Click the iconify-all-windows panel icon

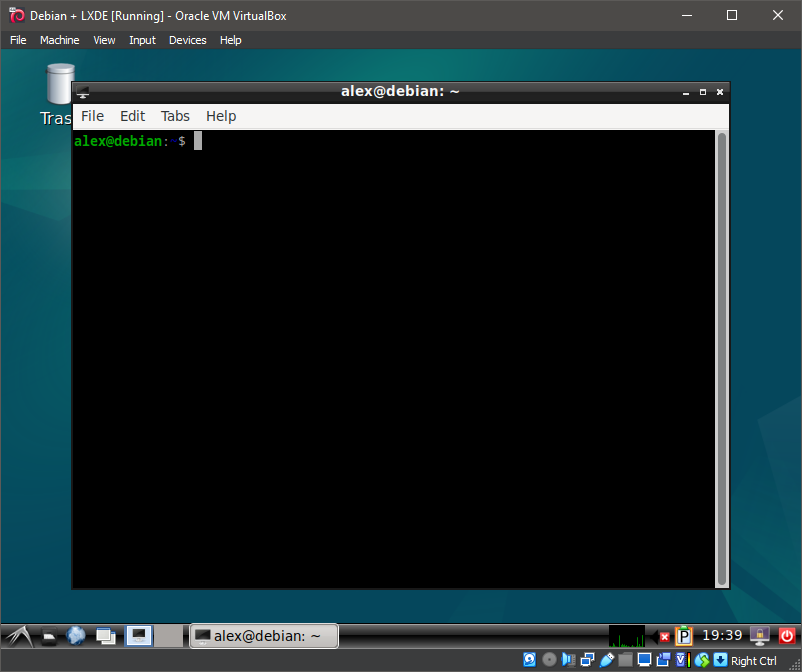click(x=105, y=636)
